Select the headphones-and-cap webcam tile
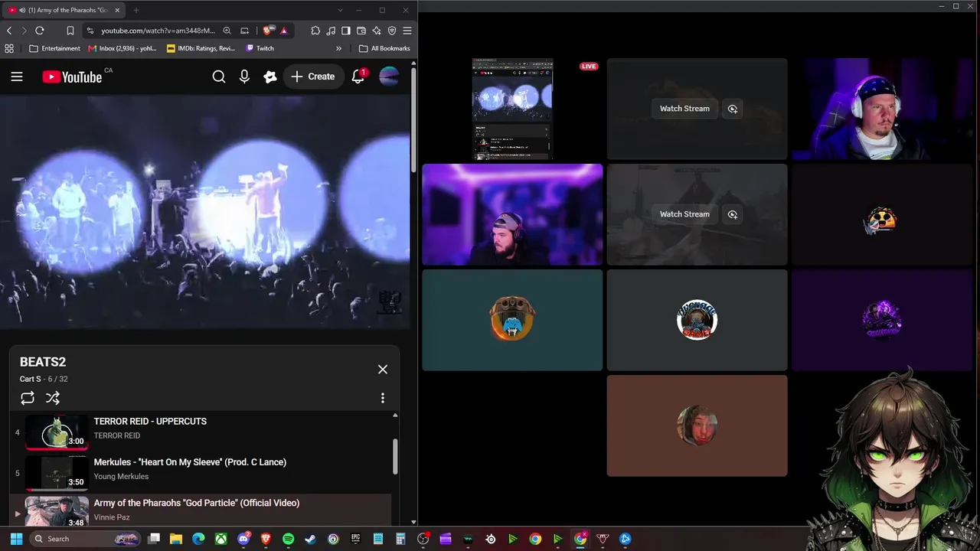Image resolution: width=980 pixels, height=551 pixels. 882,109
